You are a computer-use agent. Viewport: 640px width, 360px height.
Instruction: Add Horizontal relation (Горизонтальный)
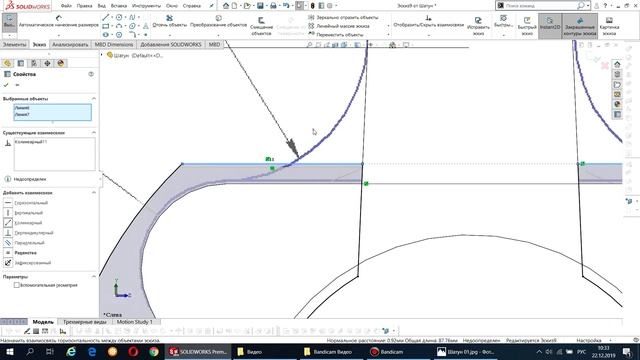(27, 203)
